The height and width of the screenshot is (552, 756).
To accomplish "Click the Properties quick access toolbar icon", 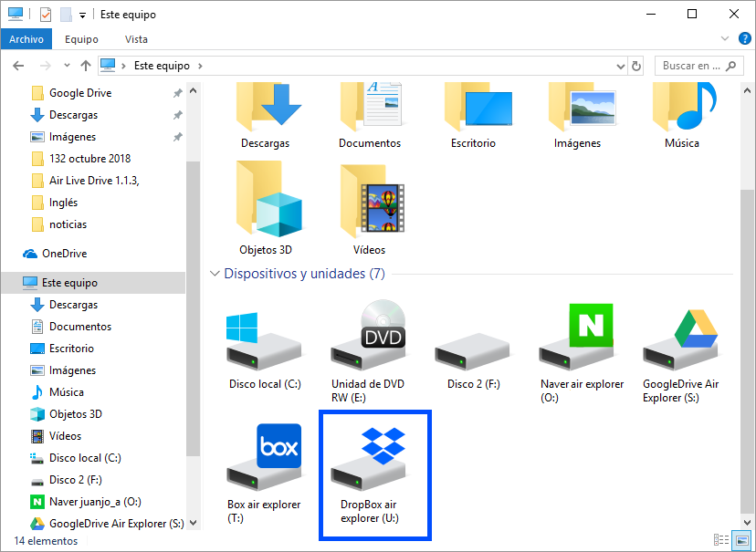I will coord(46,15).
